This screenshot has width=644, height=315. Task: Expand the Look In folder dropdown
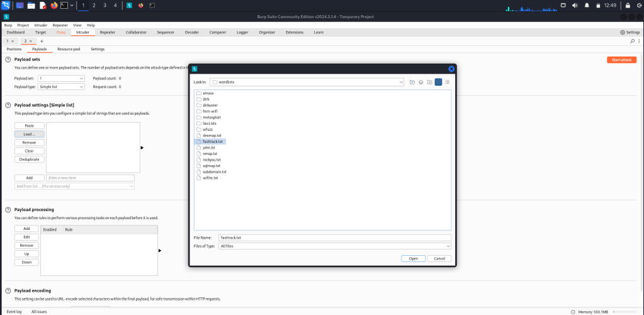(x=400, y=82)
